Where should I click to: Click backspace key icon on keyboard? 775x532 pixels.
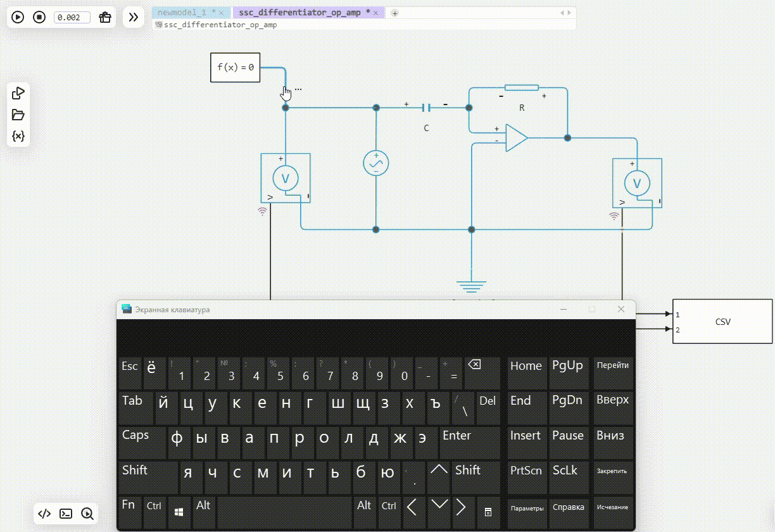coord(482,373)
